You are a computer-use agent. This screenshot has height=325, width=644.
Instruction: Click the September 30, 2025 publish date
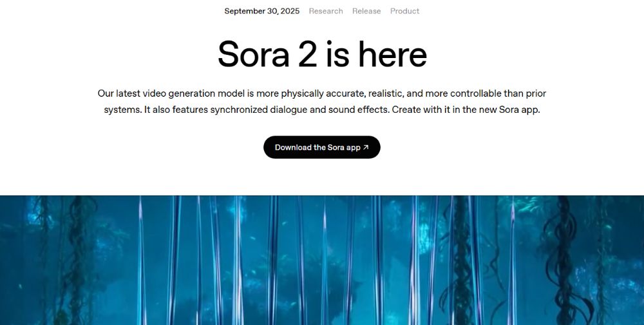click(x=261, y=11)
